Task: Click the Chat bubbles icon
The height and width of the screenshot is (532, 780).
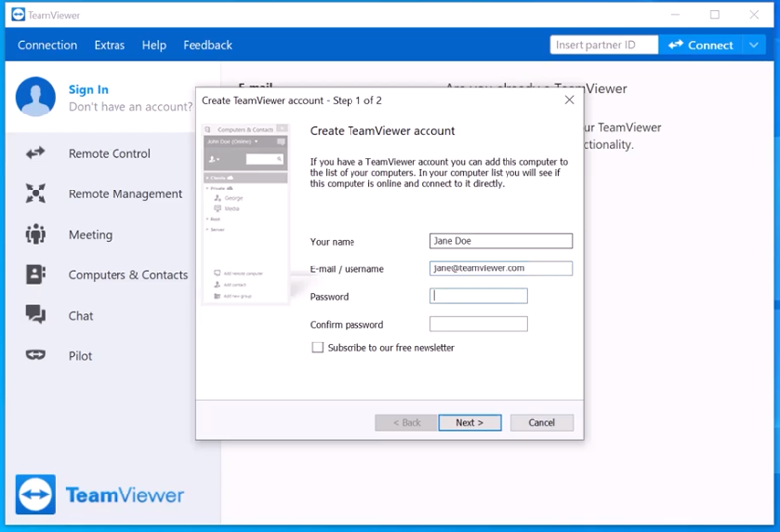Action: pos(36,315)
